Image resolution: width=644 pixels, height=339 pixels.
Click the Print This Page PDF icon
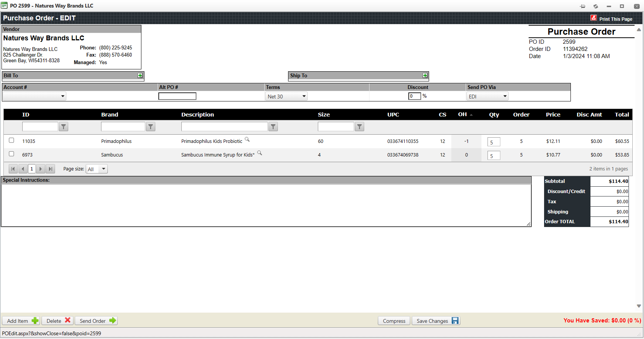(593, 18)
